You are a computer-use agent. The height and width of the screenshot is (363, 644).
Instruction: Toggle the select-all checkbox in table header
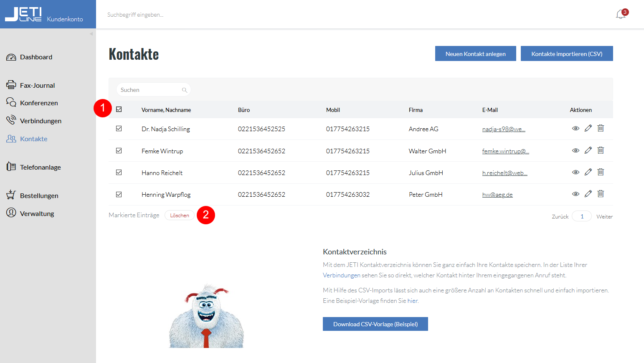[119, 109]
